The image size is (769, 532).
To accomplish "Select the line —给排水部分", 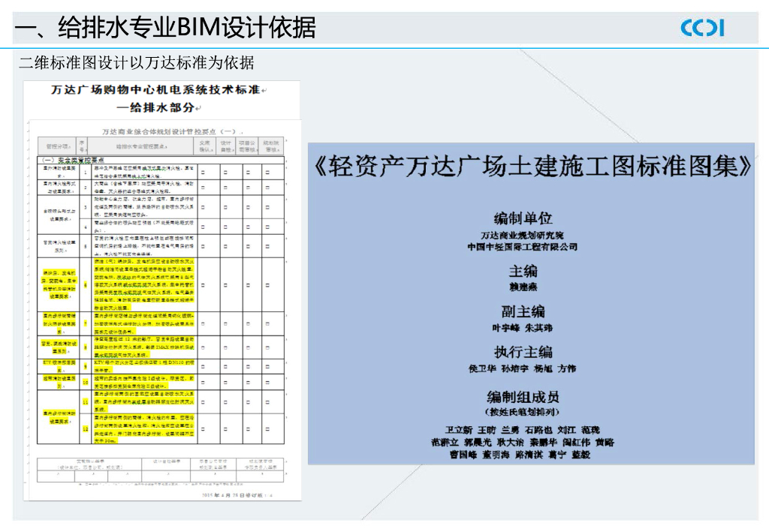I will 155,107.
